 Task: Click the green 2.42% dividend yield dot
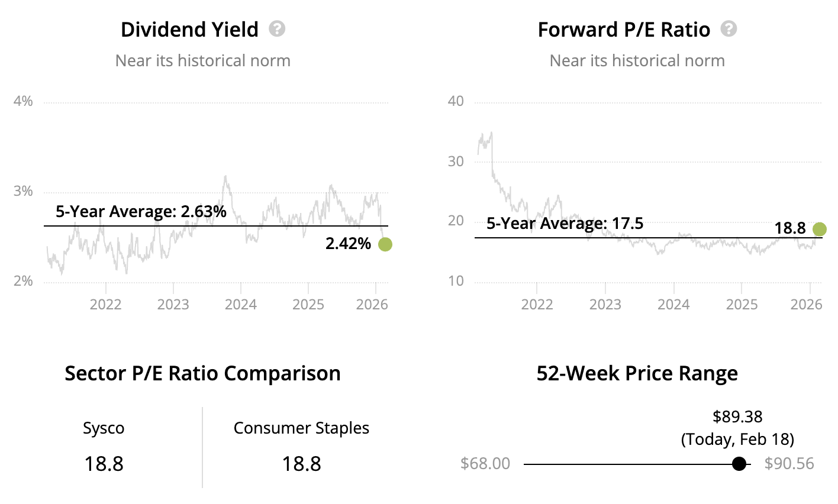[385, 244]
